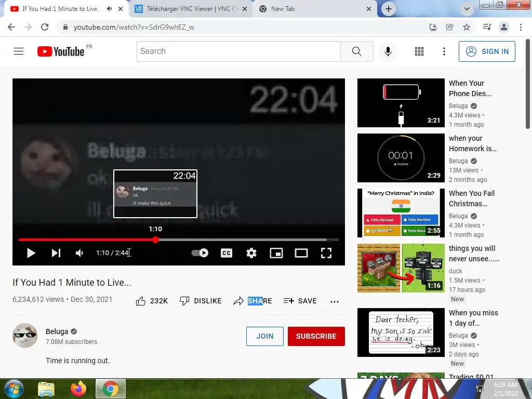The width and height of the screenshot is (532, 399).
Task: Close the VNC Viewer tab
Action: [244, 9]
